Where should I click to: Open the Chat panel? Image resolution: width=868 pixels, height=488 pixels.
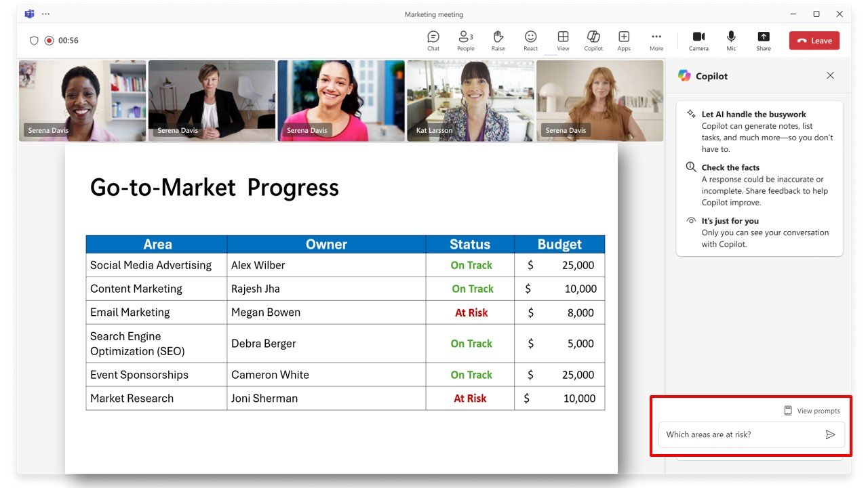pyautogui.click(x=433, y=41)
